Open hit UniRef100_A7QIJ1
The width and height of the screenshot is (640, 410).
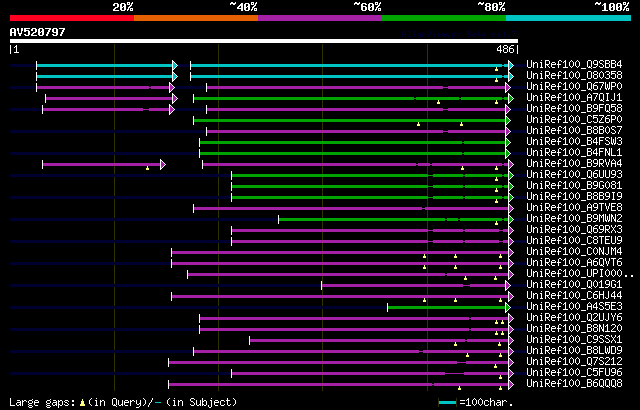click(x=574, y=98)
